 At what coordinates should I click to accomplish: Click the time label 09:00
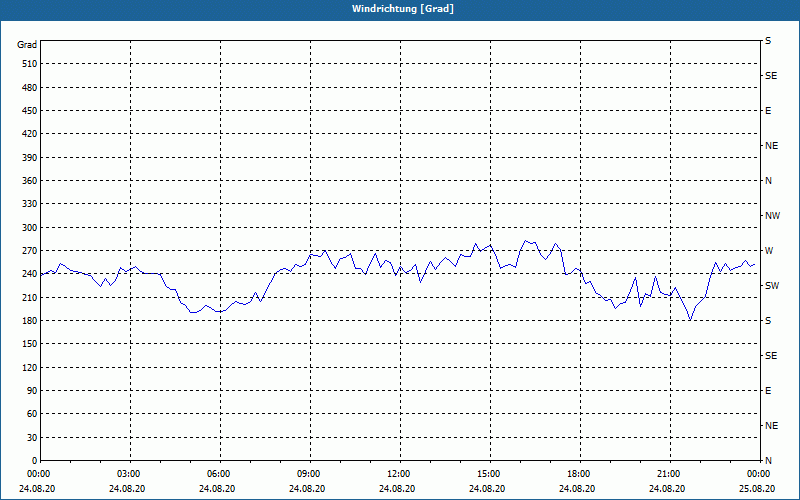pyautogui.click(x=307, y=474)
